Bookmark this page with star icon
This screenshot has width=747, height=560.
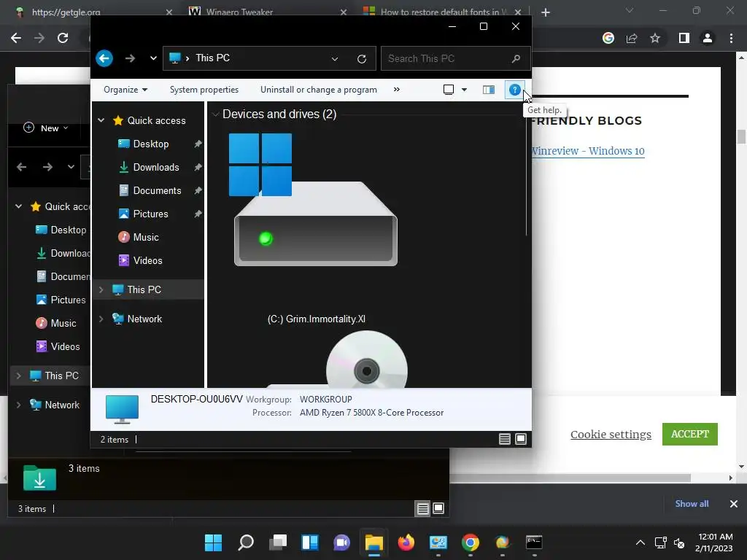pyautogui.click(x=655, y=38)
